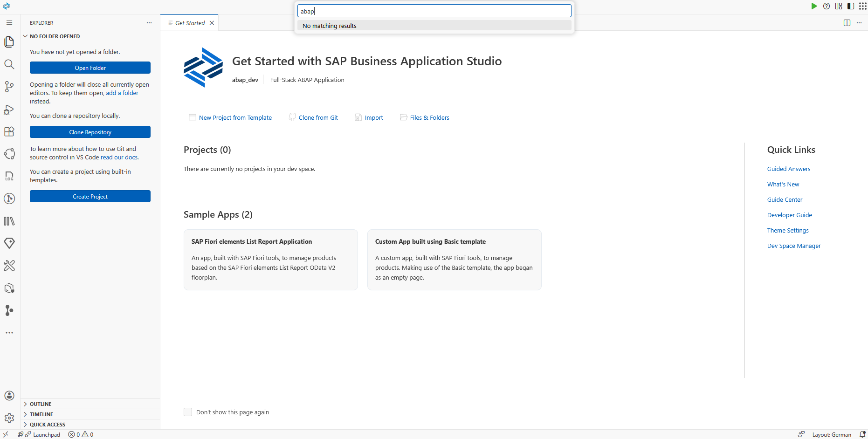Open Dev Space Manager quick link

(794, 246)
